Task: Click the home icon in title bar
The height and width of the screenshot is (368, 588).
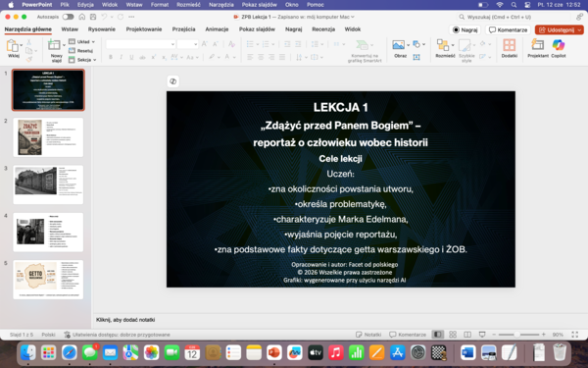Action: click(x=82, y=17)
